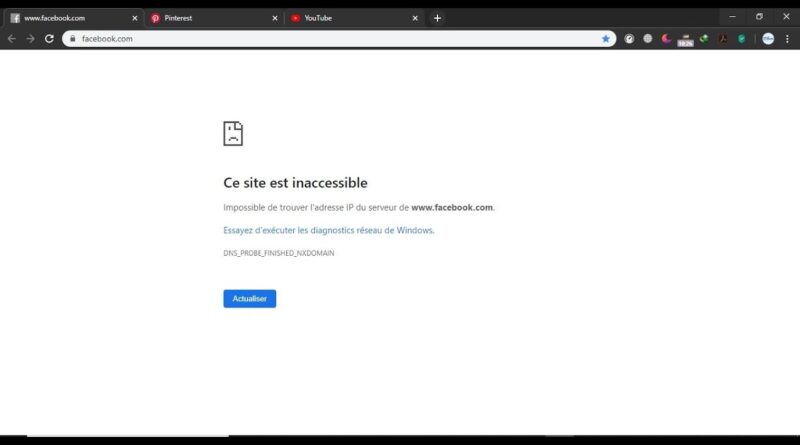Close the Chrome window
This screenshot has height=445, width=800.
pos(786,17)
